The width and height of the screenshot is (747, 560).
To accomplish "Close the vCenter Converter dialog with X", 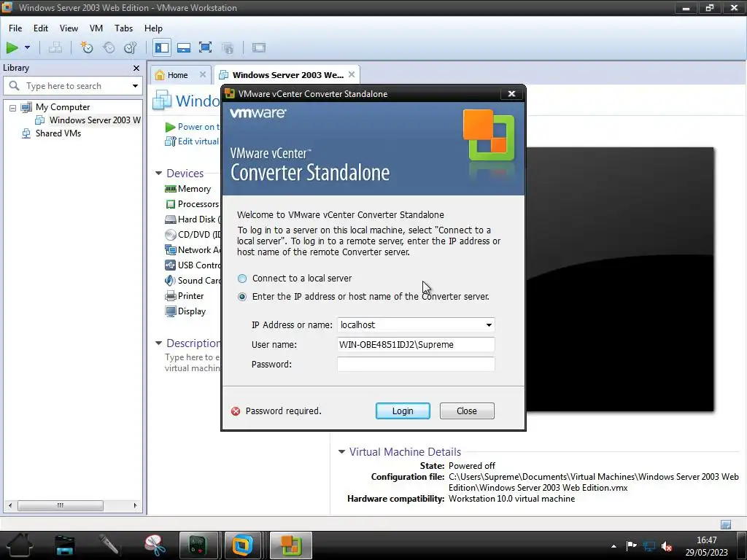I will point(511,94).
